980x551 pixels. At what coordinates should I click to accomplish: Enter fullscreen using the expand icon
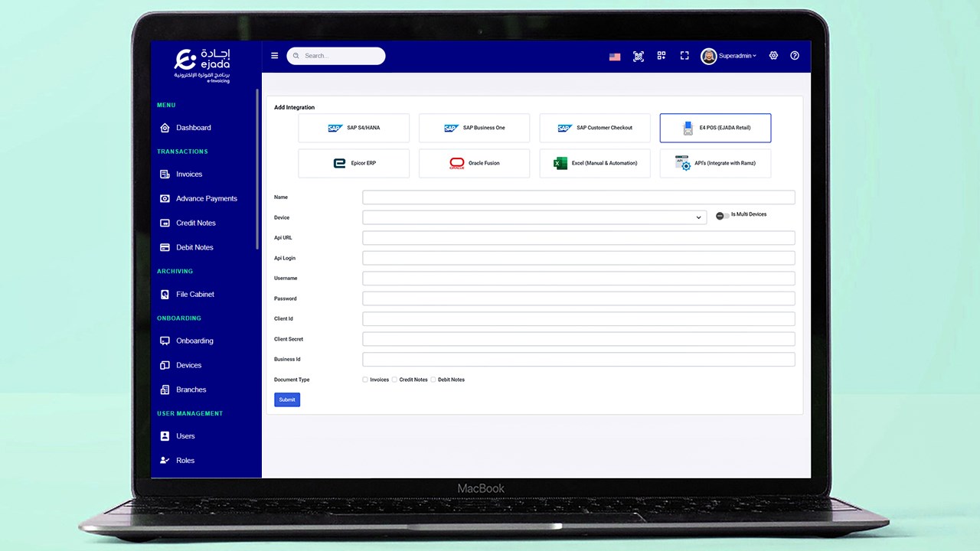tap(684, 55)
